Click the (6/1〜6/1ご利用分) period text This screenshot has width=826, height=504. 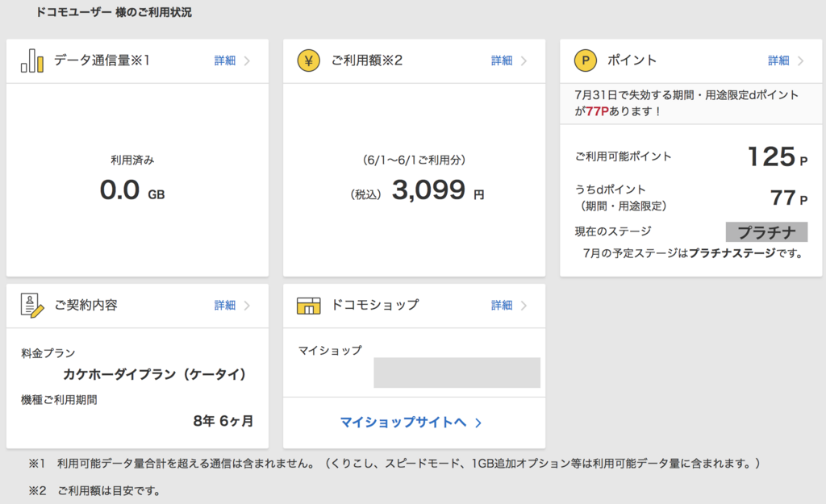414,160
